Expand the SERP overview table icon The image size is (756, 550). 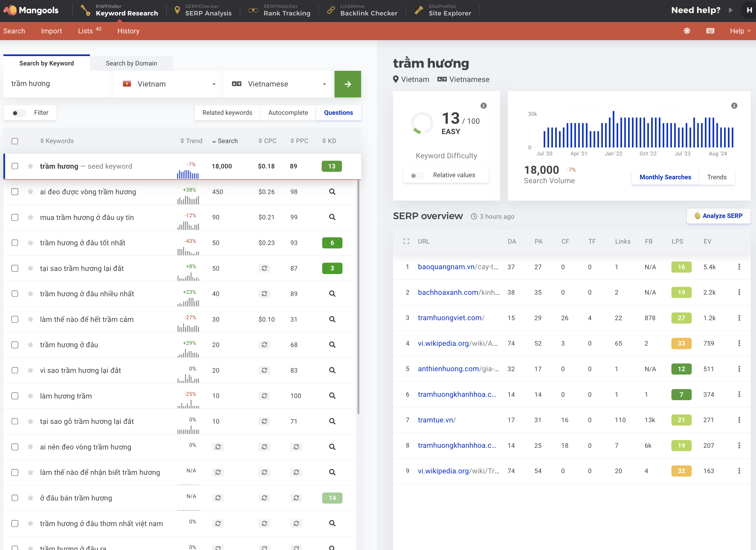click(406, 241)
